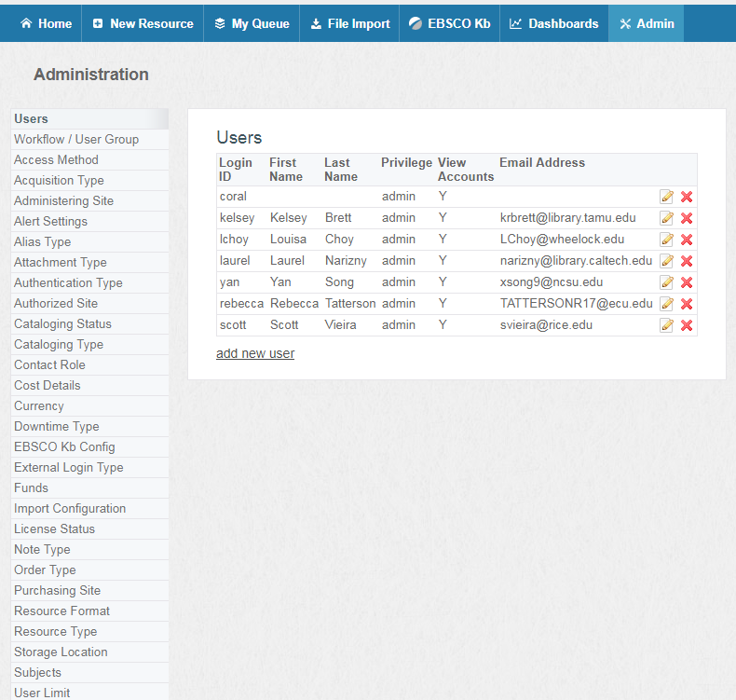Click email LChoy@wheelock.edu
Viewport: 736px width, 700px height.
pos(562,240)
